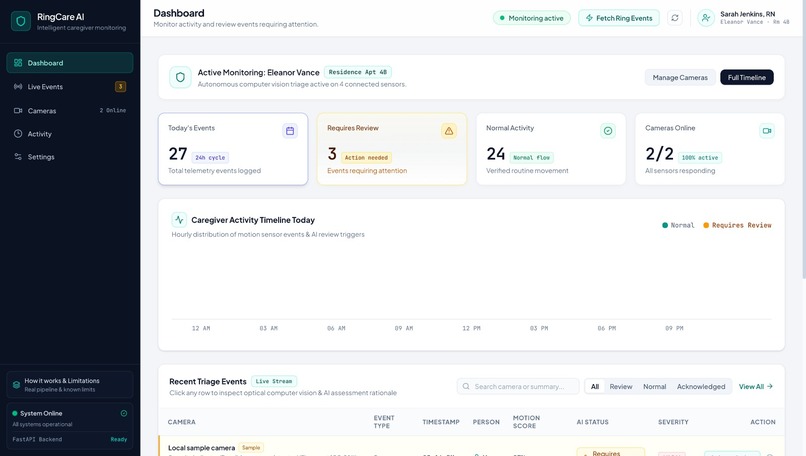The image size is (806, 456).
Task: Click the MOTION SCORE column header
Action: point(526,422)
